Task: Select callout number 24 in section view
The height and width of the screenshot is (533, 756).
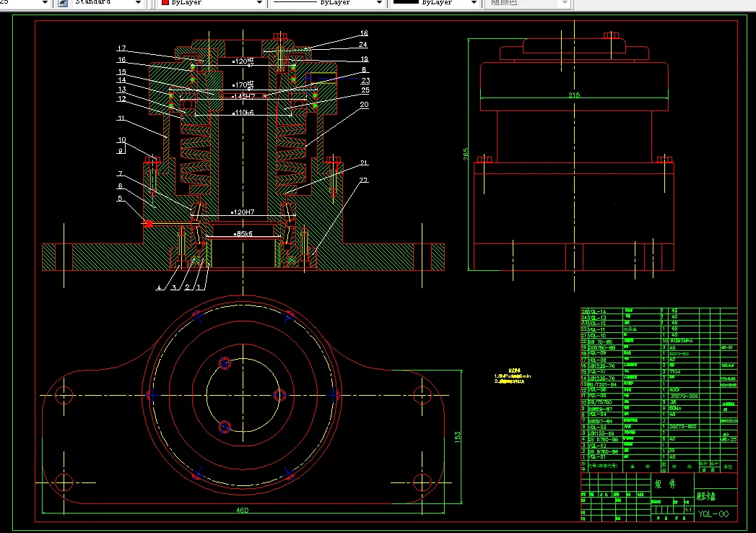Action: [363, 44]
